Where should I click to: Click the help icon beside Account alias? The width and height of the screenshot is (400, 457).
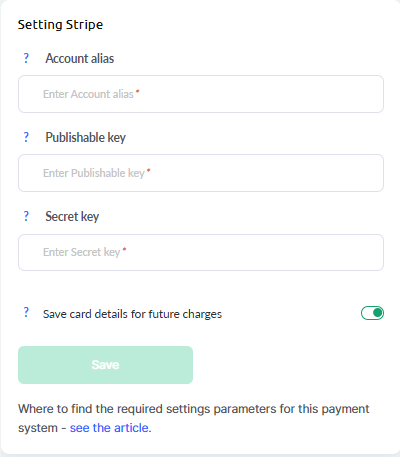click(26, 58)
